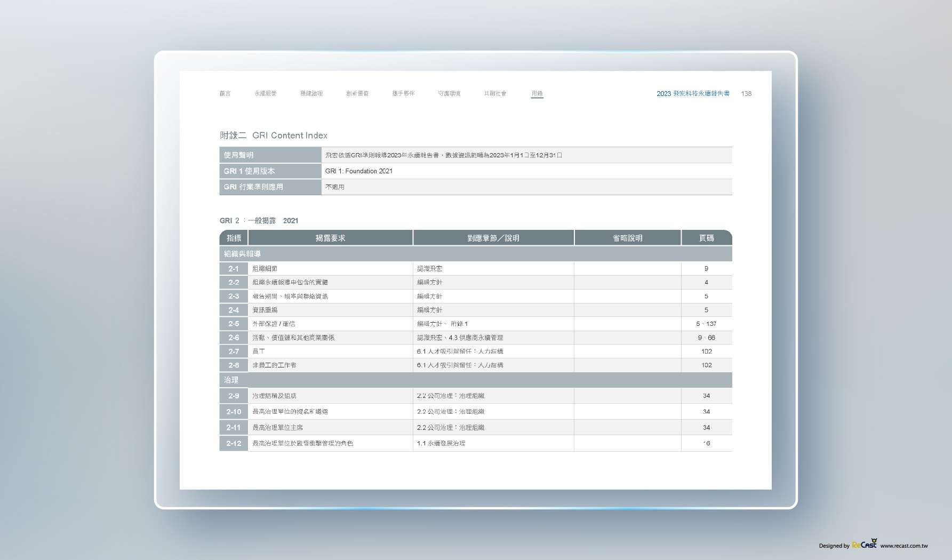This screenshot has width=952, height=560.
Task: Select indicator 2-11 cell
Action: point(234,427)
